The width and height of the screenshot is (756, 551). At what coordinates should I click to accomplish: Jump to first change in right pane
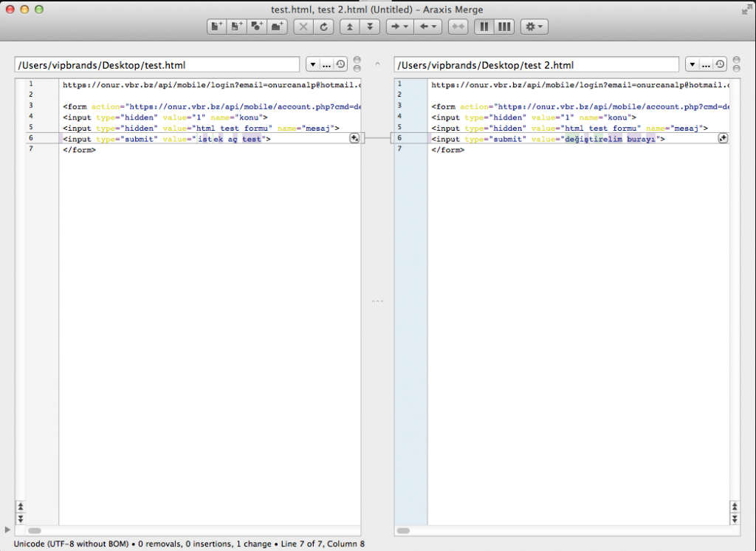pos(735,507)
